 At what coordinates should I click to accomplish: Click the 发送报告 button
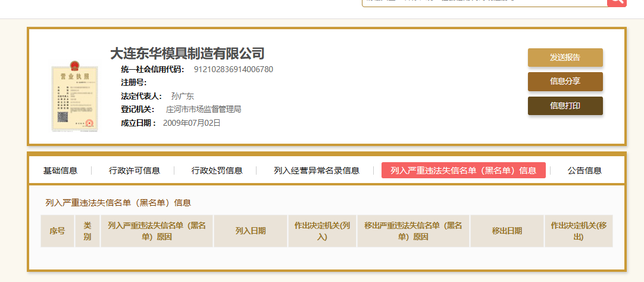click(565, 58)
